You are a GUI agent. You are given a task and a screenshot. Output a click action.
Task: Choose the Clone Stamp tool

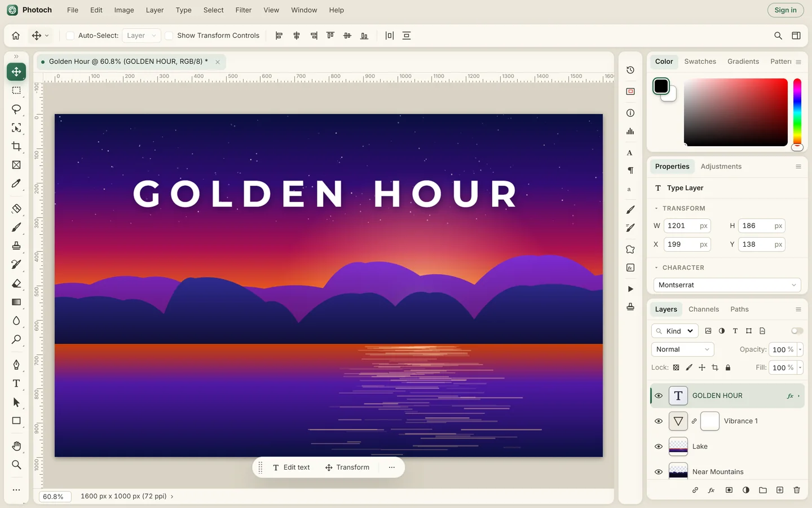[x=16, y=246]
